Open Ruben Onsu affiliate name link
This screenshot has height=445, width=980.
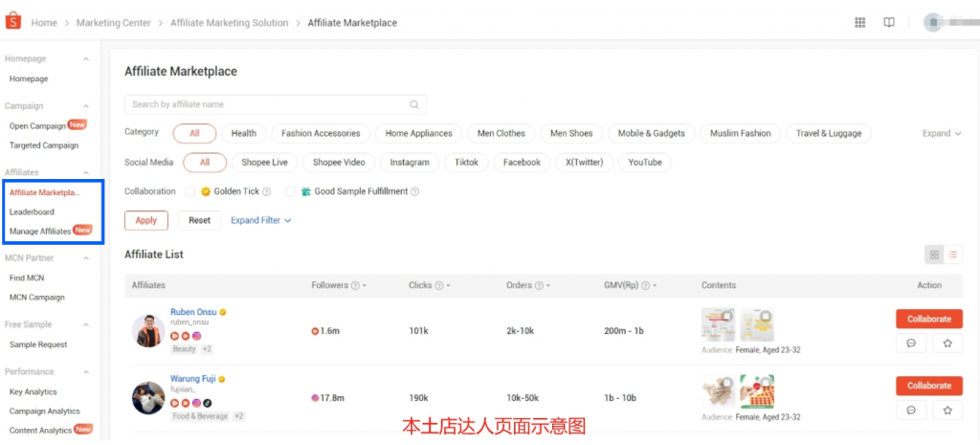click(193, 312)
